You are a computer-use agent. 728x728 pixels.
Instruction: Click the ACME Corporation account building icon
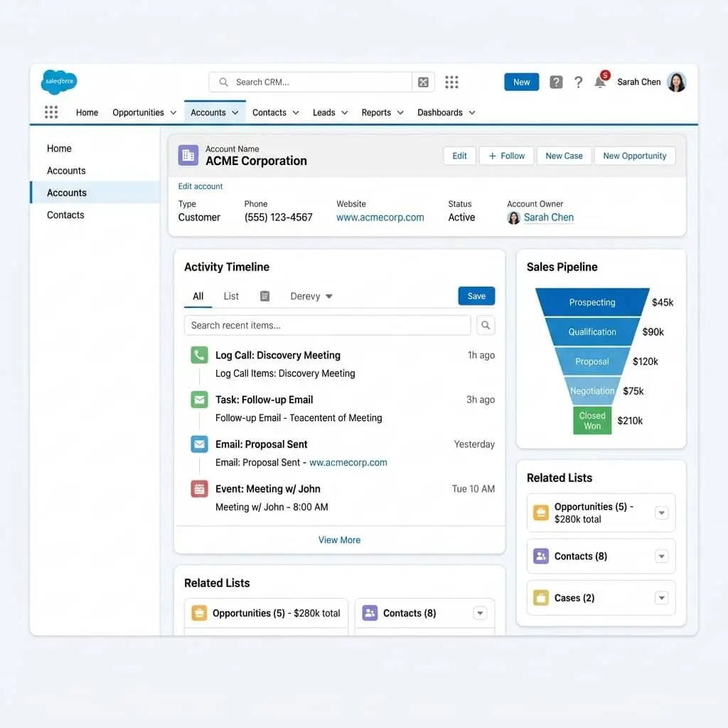click(x=188, y=155)
